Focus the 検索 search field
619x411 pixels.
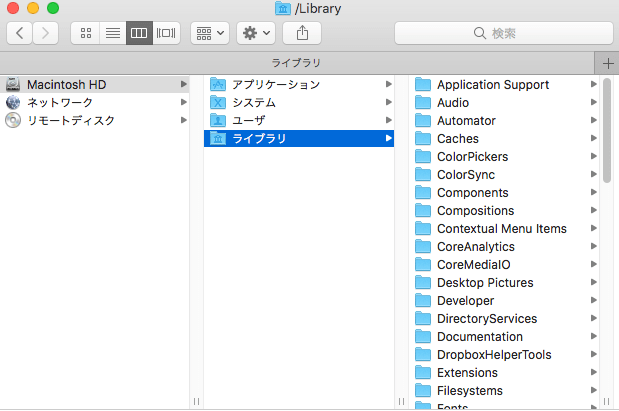tap(504, 33)
